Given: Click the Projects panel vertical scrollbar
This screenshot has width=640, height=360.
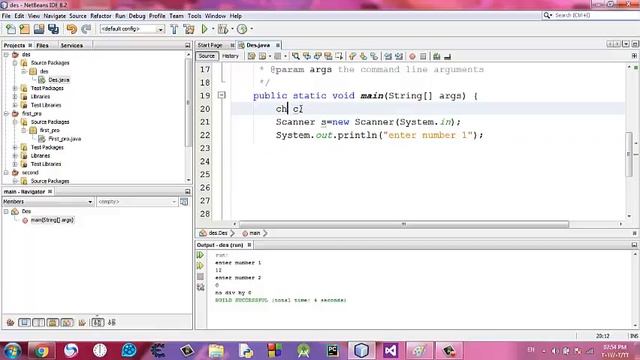Looking at the screenshot, I should (189, 102).
